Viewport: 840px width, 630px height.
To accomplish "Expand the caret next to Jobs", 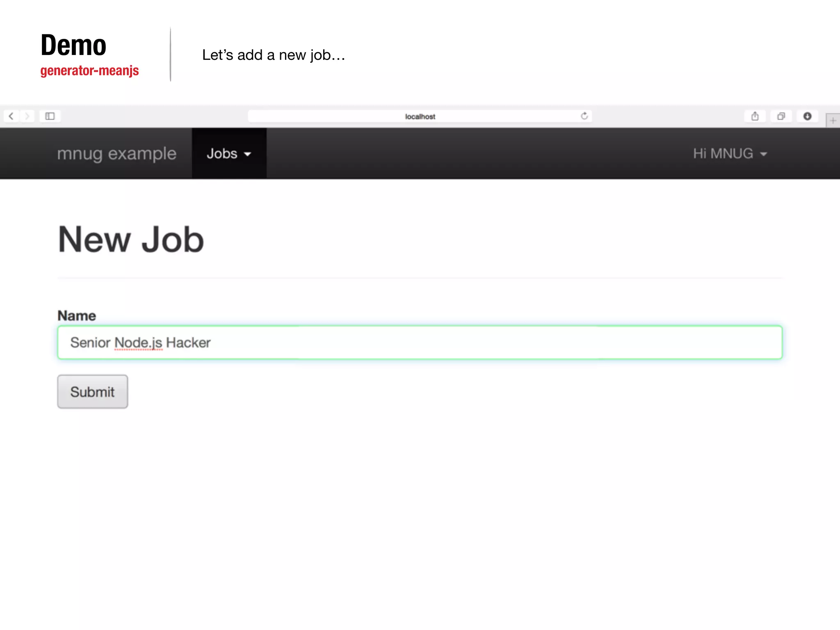I will click(247, 154).
